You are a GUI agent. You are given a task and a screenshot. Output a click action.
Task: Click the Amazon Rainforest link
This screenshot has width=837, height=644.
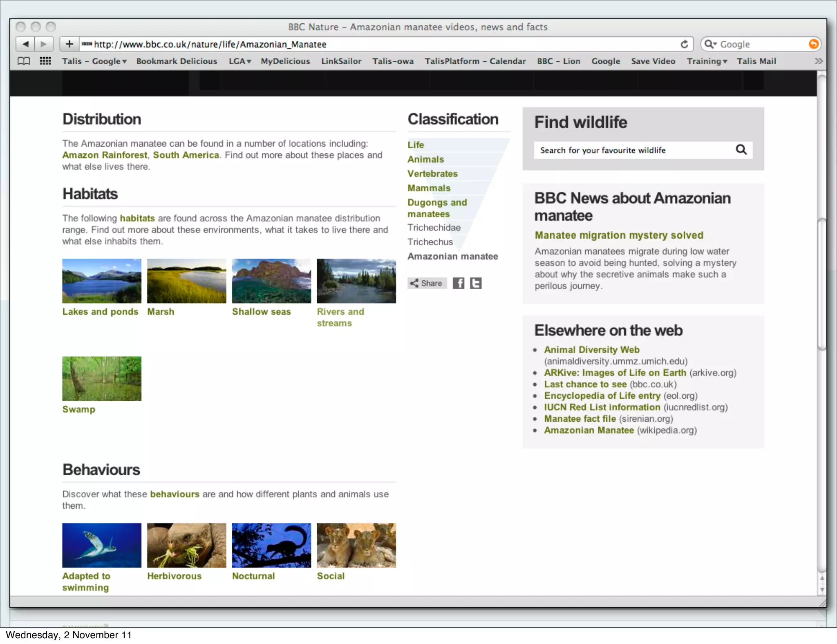click(105, 155)
